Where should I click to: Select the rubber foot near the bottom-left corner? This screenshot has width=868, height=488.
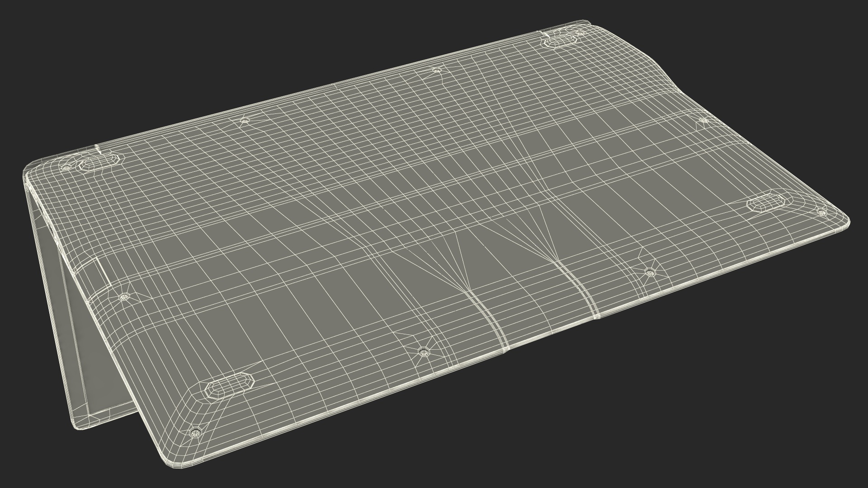pyautogui.click(x=230, y=385)
